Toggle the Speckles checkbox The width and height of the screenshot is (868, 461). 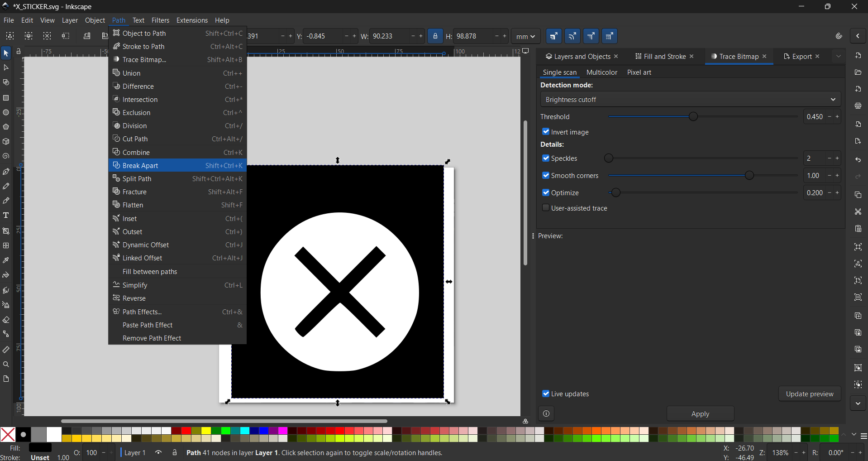coord(546,158)
